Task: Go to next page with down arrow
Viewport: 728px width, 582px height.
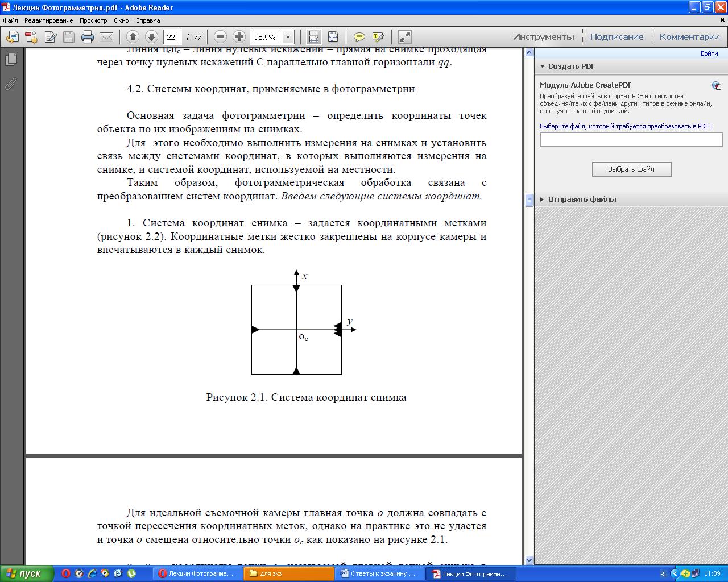Action: coord(151,37)
